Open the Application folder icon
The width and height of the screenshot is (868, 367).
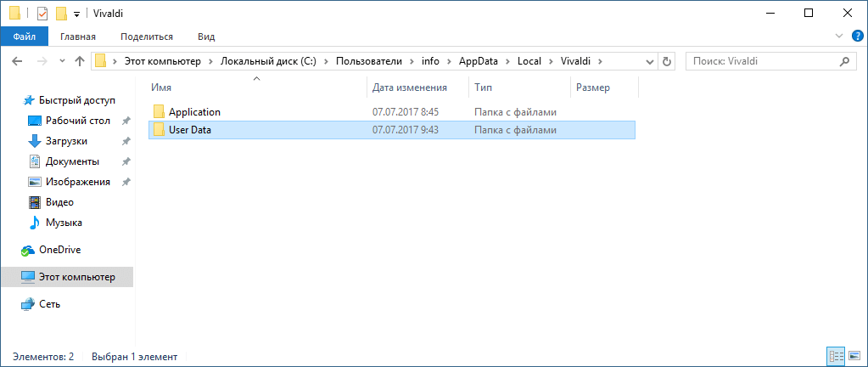click(159, 111)
